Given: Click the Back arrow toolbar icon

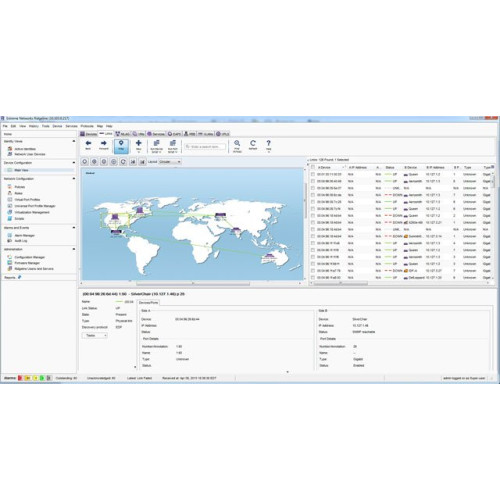Looking at the screenshot, I should (x=88, y=144).
